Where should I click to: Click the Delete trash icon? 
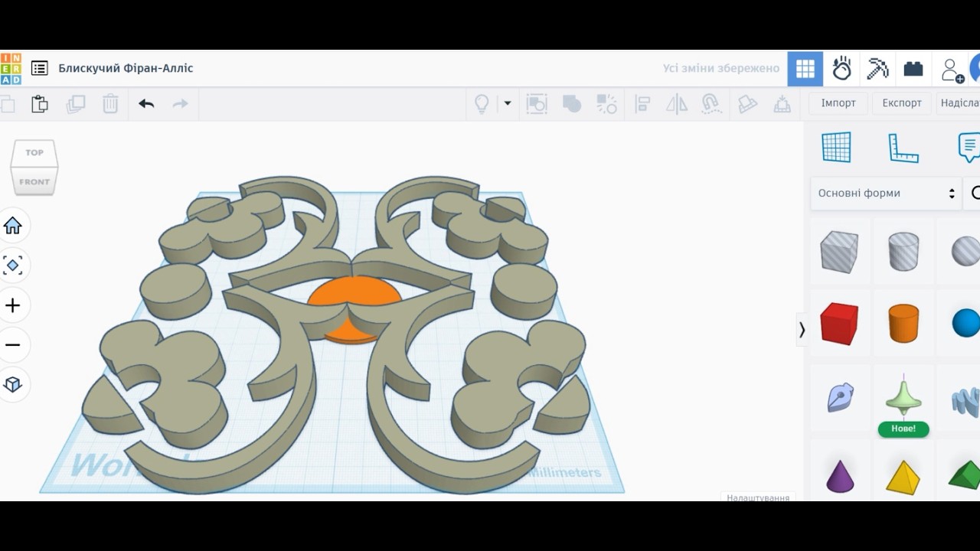point(110,104)
